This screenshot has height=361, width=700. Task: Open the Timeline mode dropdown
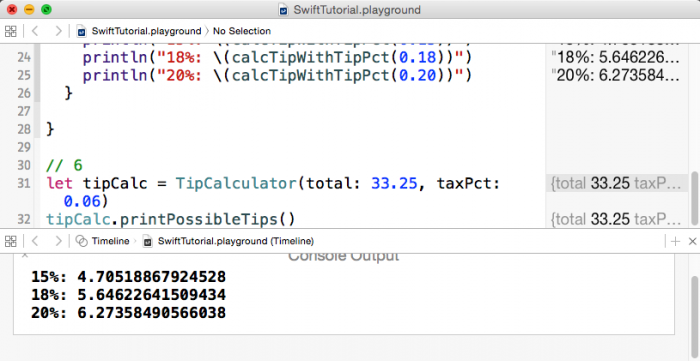click(110, 241)
